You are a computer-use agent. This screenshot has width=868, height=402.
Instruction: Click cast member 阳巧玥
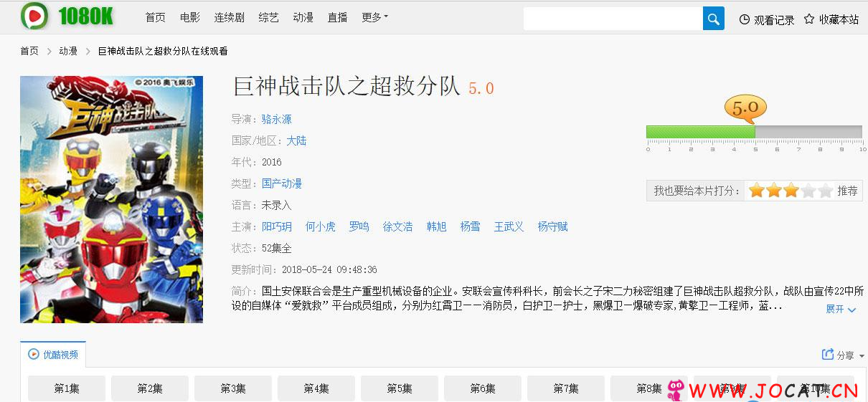tap(277, 226)
